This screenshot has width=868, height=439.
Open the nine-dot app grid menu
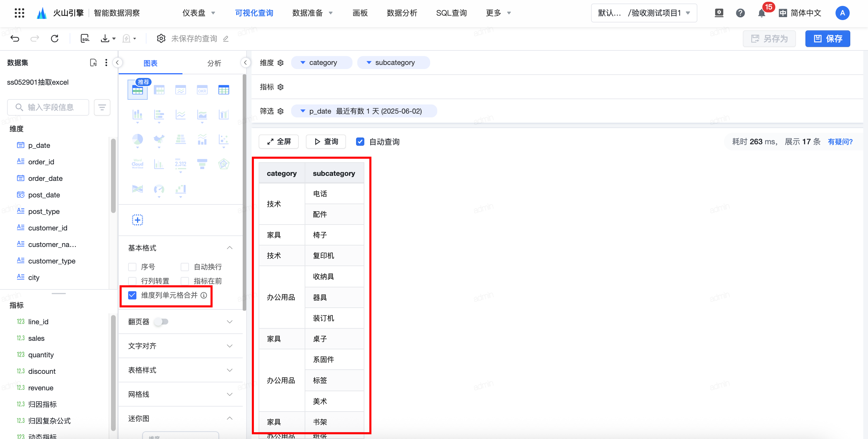click(19, 13)
